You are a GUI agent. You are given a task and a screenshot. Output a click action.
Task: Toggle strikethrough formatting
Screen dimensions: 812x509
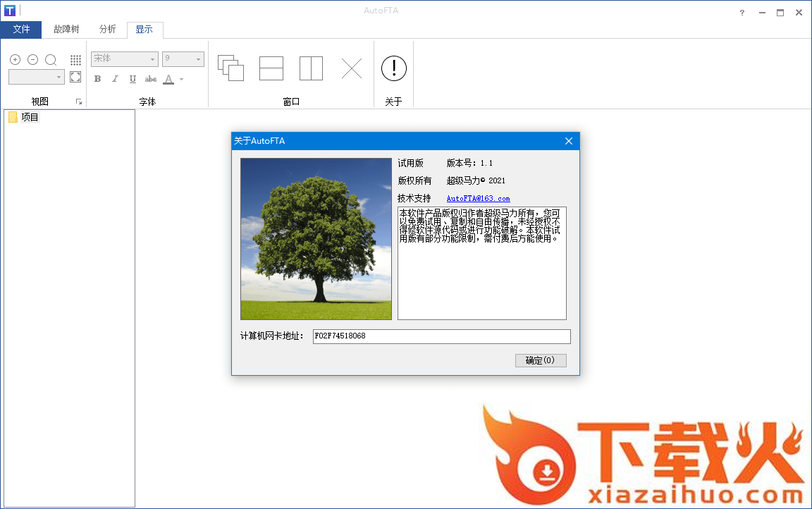(x=151, y=79)
